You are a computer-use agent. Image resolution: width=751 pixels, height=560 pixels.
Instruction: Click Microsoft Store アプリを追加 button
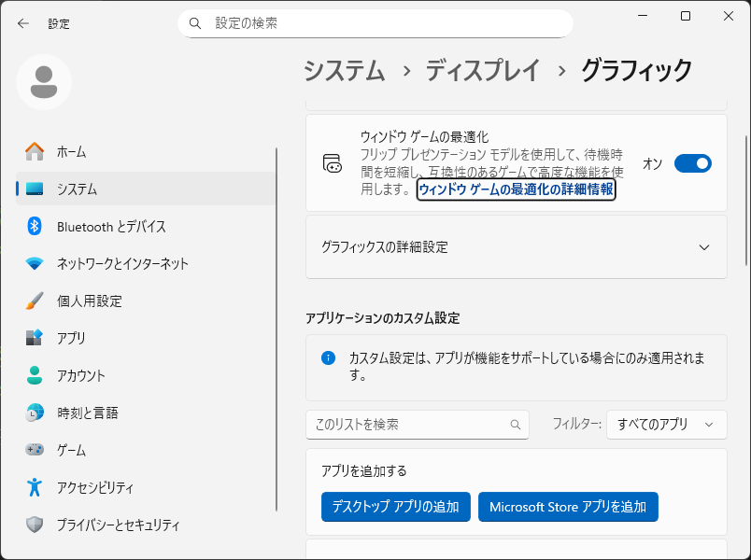tap(568, 507)
